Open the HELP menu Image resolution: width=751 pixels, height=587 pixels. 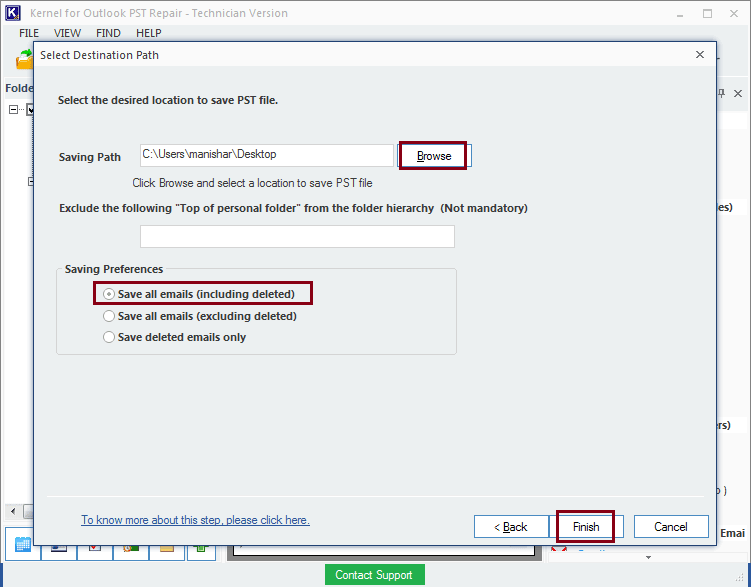pyautogui.click(x=148, y=33)
